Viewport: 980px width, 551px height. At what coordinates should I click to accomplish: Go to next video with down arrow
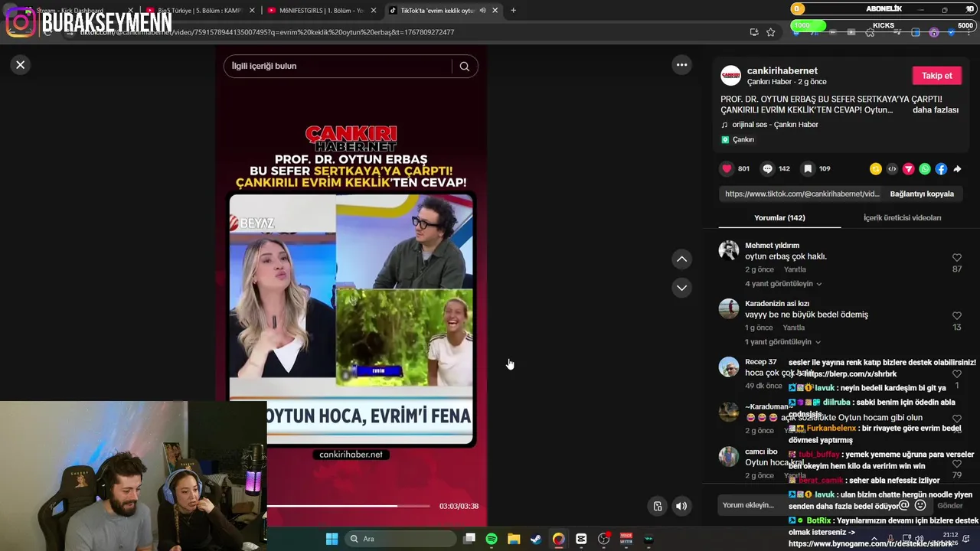tap(681, 288)
